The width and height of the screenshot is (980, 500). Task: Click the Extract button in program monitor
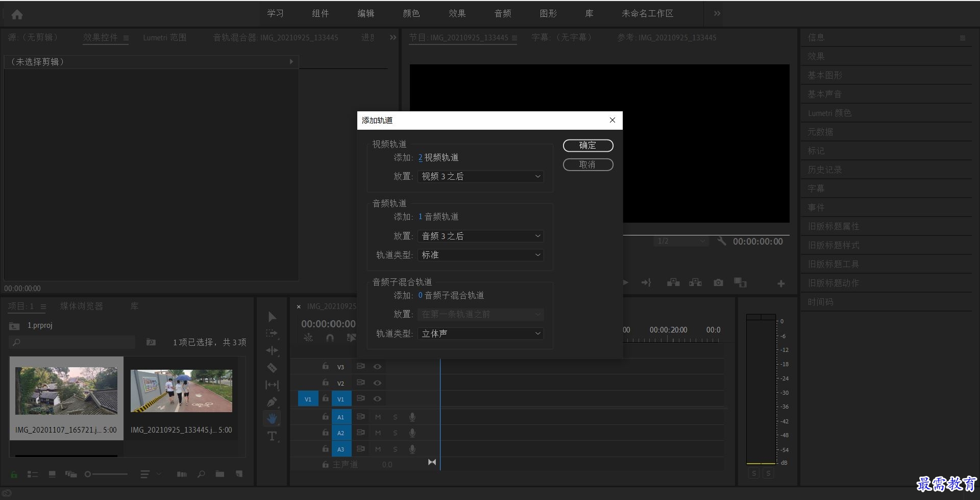click(695, 282)
